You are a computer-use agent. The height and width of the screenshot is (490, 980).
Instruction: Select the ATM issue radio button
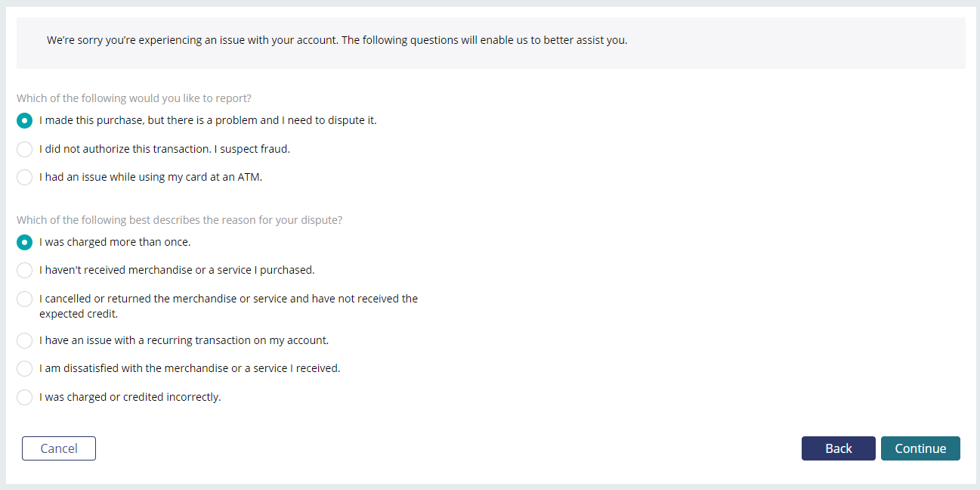click(x=24, y=178)
